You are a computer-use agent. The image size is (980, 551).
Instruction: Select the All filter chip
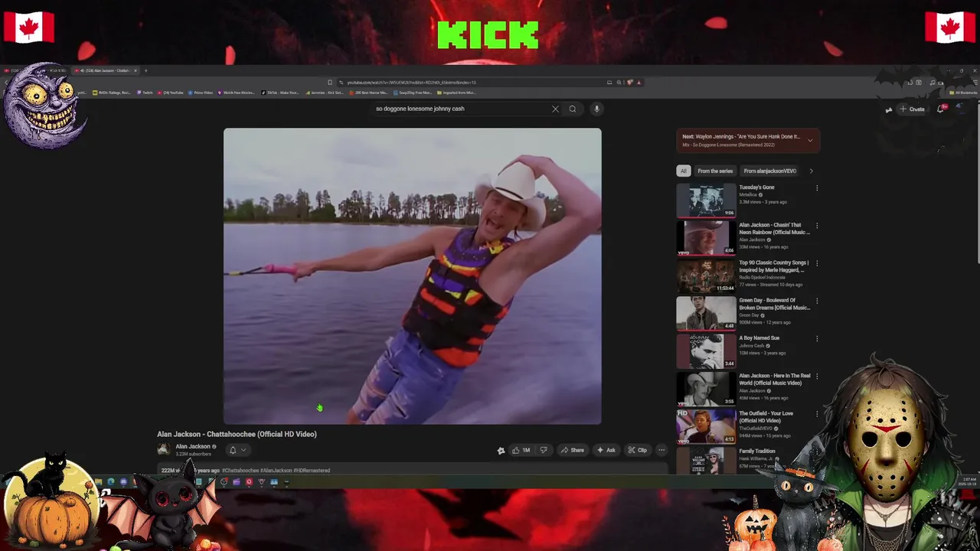tap(684, 171)
